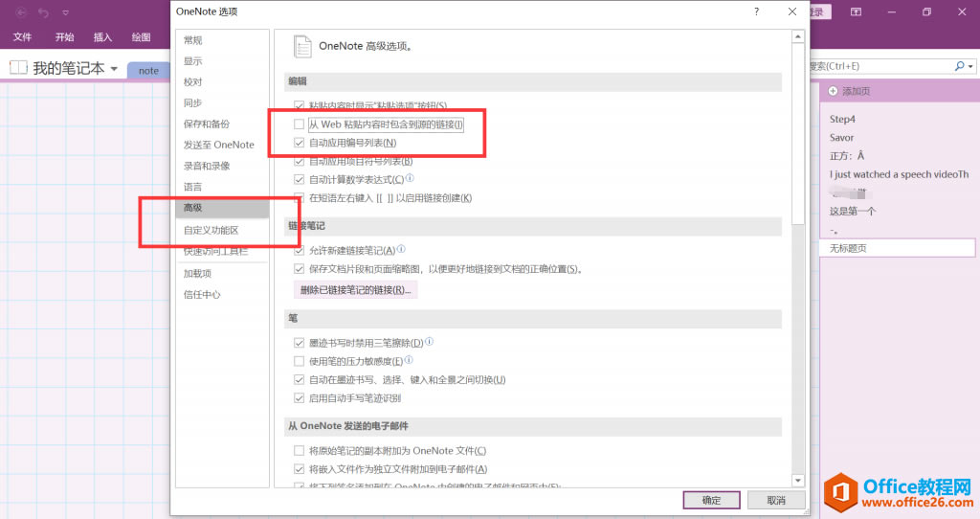980x519 pixels.
Task: Click the search magnifier icon
Action: [x=959, y=66]
